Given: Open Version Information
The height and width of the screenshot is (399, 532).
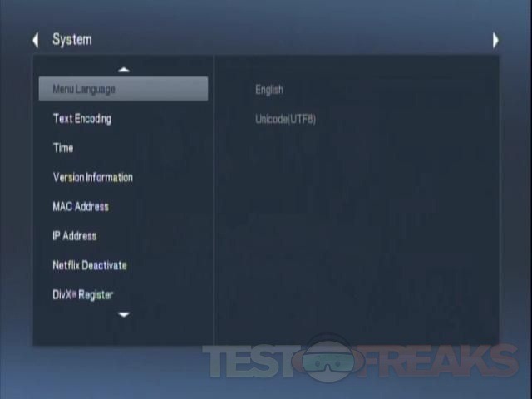Looking at the screenshot, I should tap(93, 177).
